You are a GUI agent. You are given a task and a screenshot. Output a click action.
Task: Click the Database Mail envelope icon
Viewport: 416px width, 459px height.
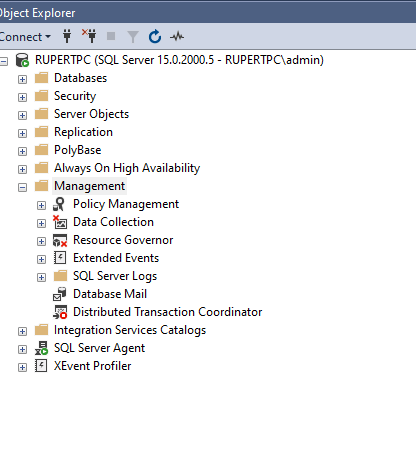pos(60,294)
